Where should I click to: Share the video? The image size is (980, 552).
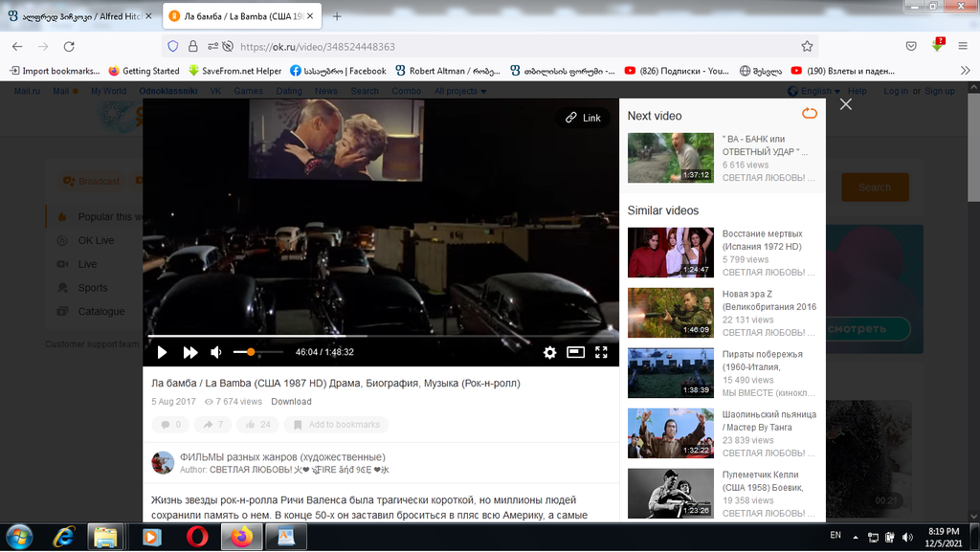(212, 425)
